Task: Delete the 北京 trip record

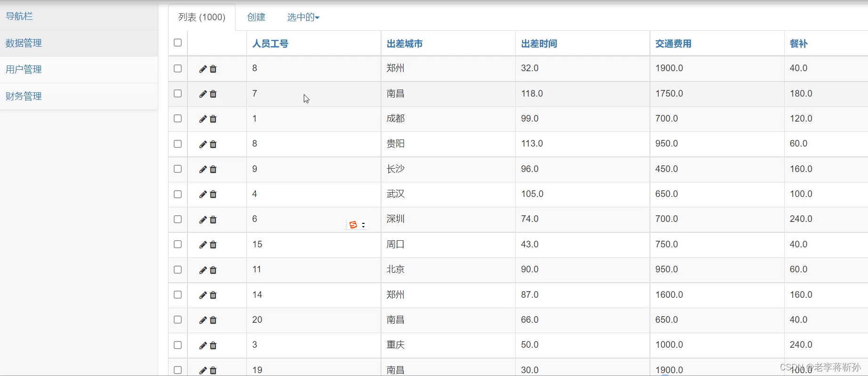Action: point(213,270)
